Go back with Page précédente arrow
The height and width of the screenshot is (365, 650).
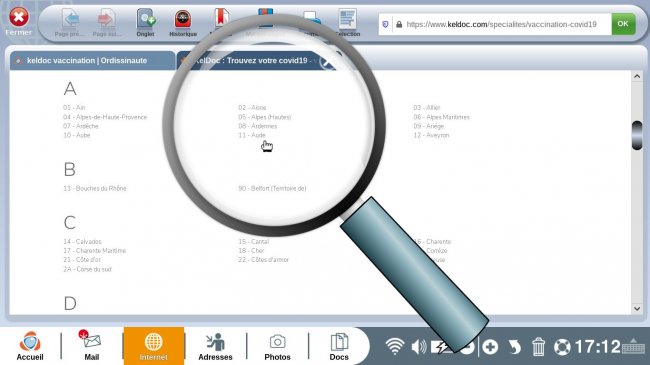point(70,19)
